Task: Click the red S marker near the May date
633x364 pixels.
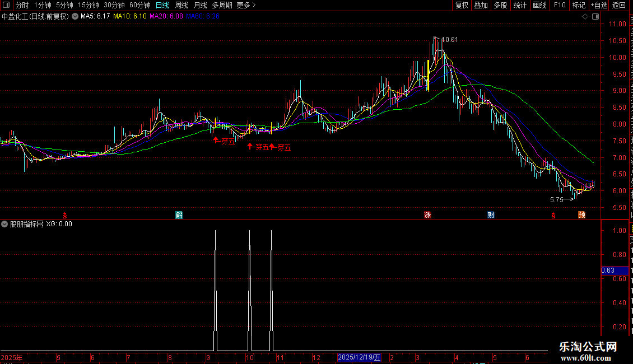Action: coord(64,216)
